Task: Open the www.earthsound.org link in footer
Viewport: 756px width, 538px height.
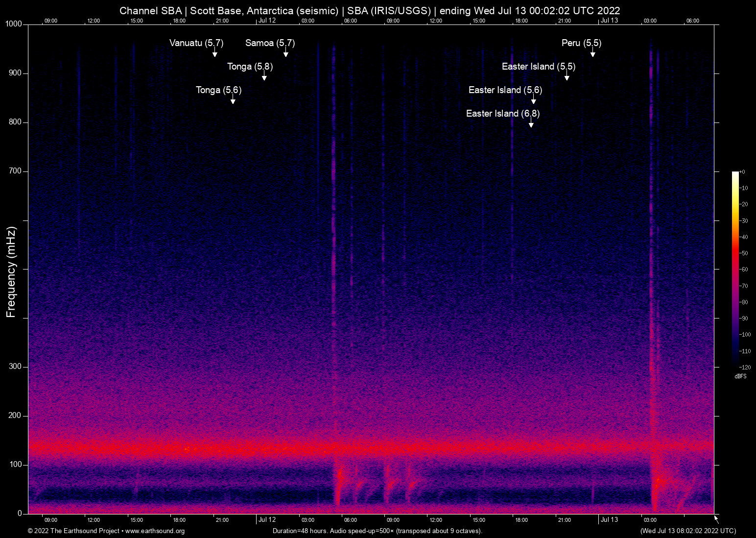Action: click(x=155, y=531)
